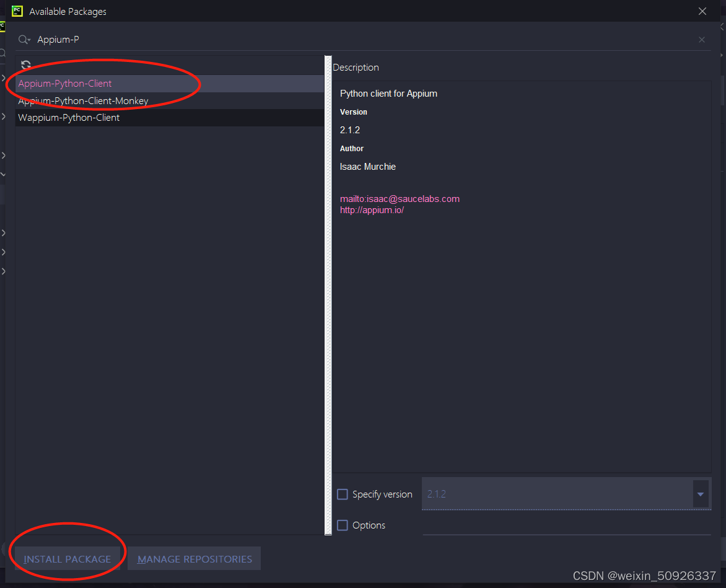Open the version 2.1.2 dropdown
The image size is (726, 588).
point(700,494)
